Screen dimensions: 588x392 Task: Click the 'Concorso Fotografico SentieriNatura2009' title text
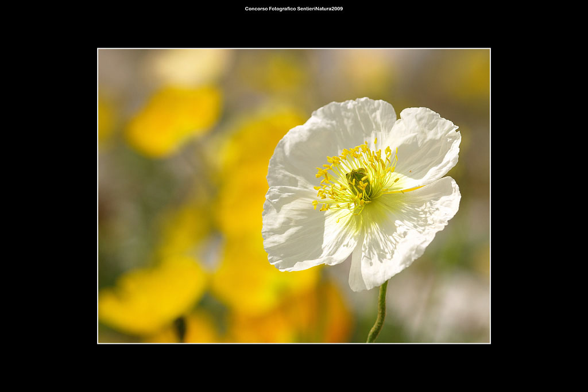coord(293,9)
